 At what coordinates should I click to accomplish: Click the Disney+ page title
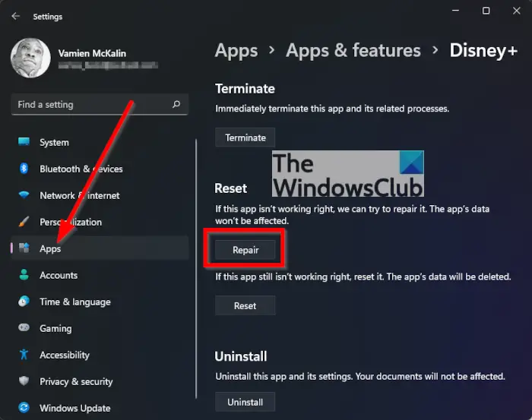point(483,51)
